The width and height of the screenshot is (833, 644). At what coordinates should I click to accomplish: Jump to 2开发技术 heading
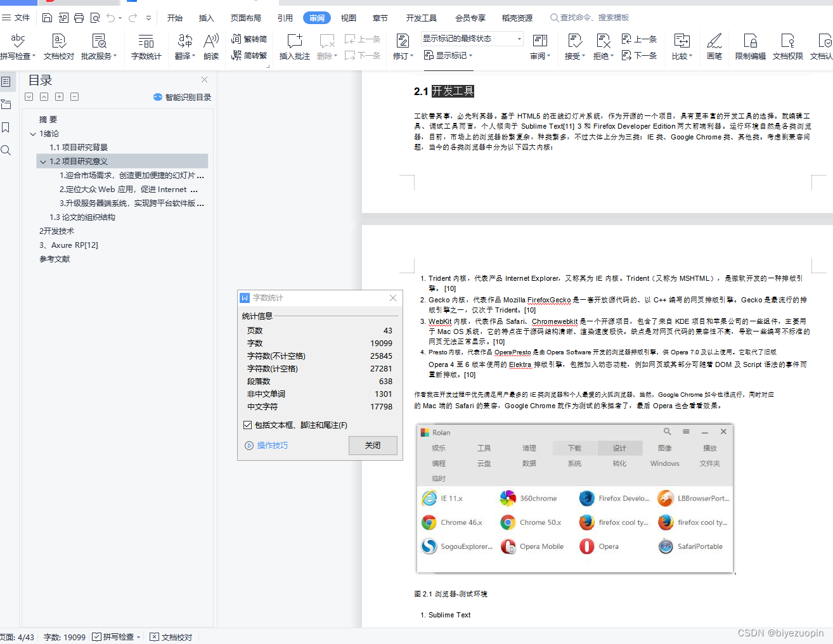point(56,231)
